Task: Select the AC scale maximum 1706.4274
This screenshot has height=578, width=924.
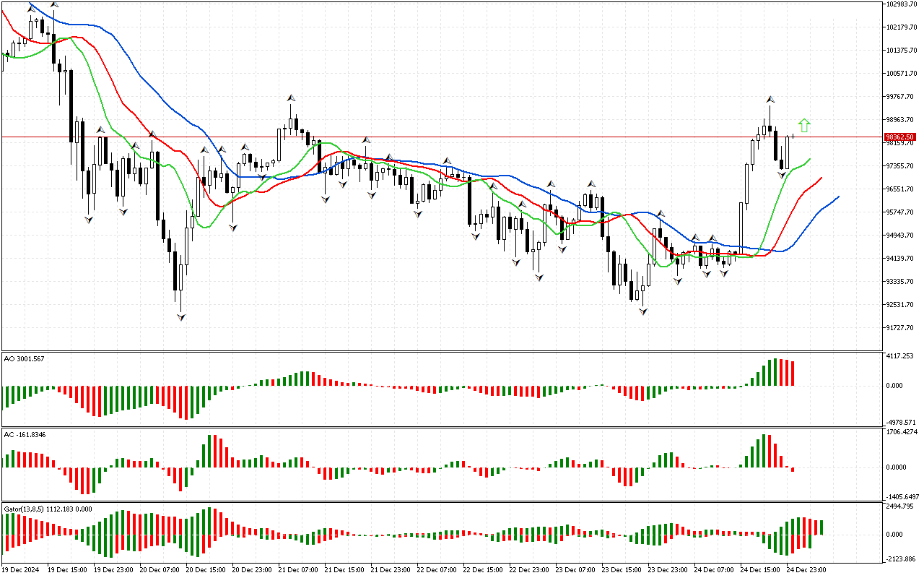Action: 902,432
